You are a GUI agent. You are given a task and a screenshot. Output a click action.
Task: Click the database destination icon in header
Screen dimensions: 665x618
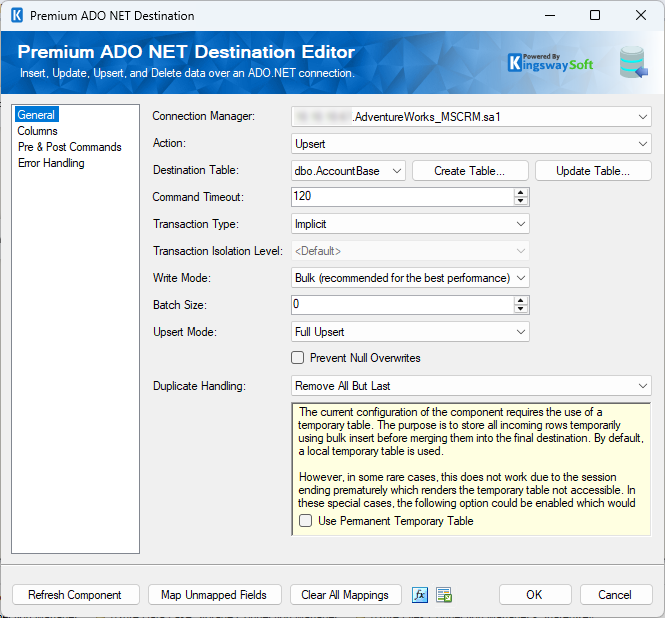(x=633, y=63)
